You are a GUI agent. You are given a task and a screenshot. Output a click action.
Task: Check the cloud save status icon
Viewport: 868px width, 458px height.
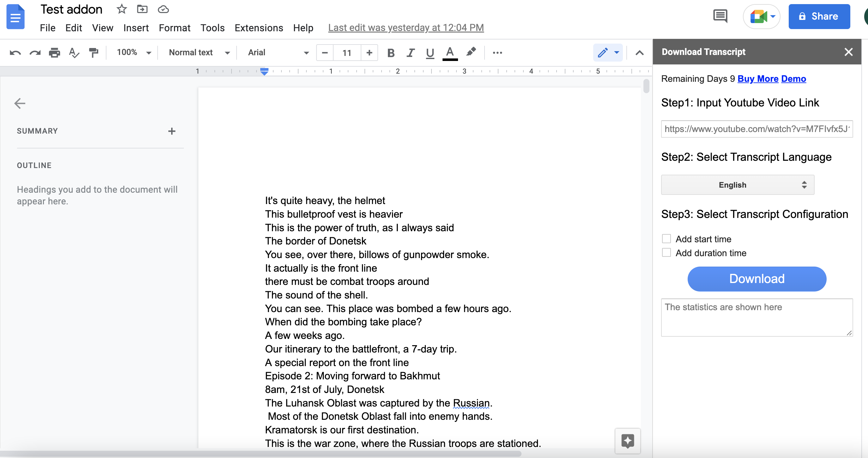point(163,9)
